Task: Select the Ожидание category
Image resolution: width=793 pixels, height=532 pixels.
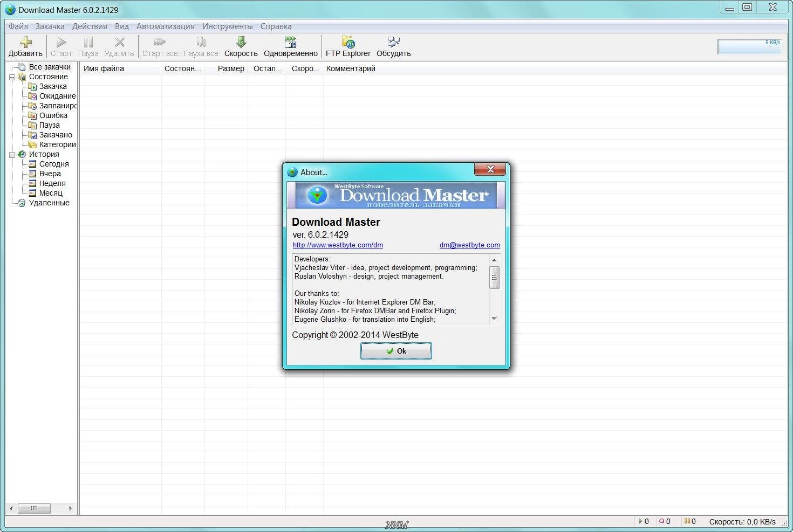Action: pos(57,96)
